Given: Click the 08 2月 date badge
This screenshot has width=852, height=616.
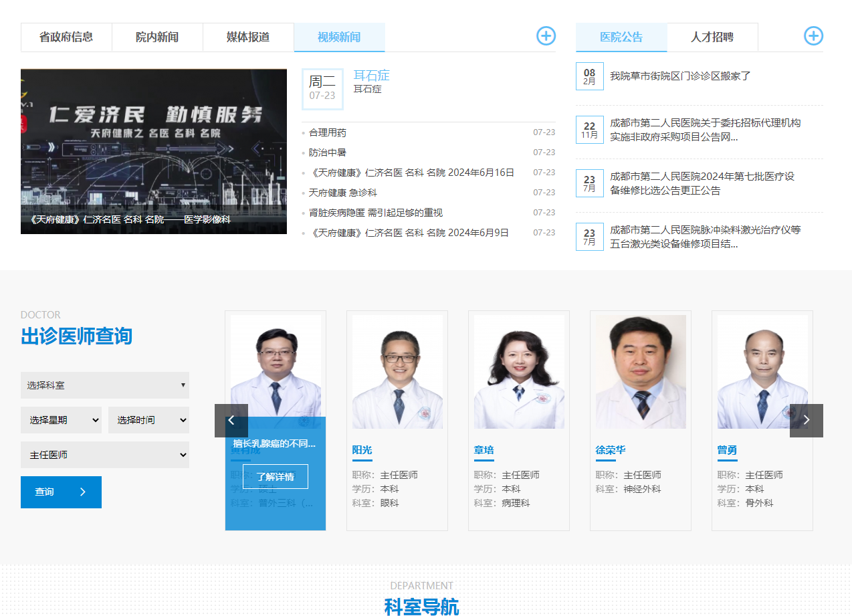Looking at the screenshot, I should click(589, 76).
